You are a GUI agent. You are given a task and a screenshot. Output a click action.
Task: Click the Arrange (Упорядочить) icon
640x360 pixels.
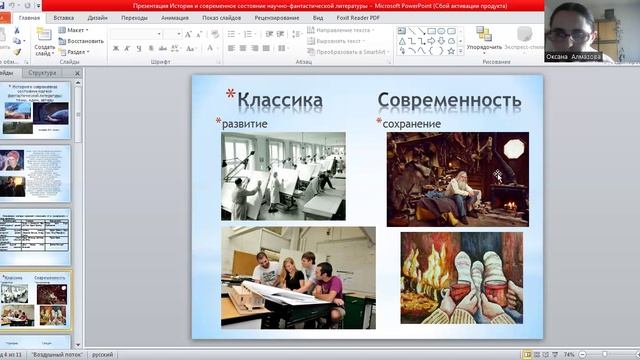coord(484,34)
